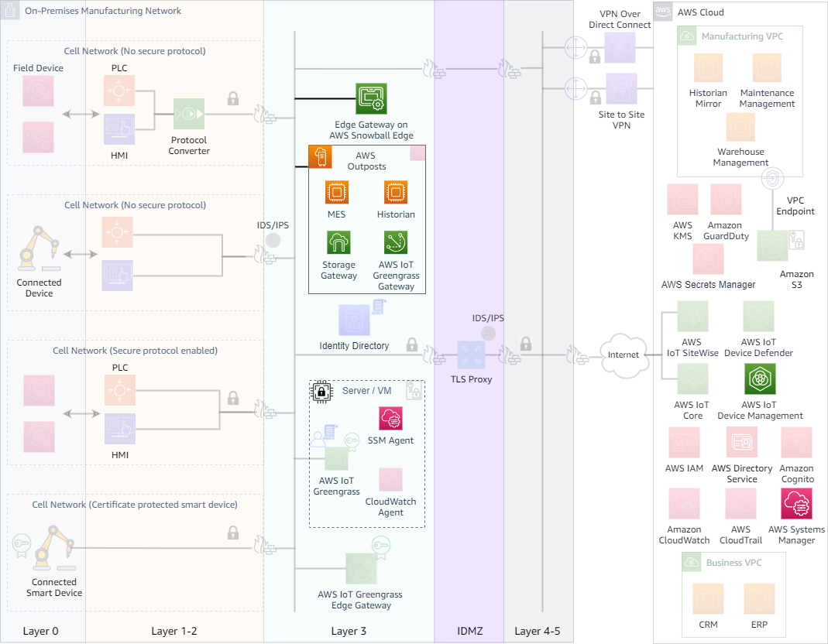Click the AWS Directory Service icon
The width and height of the screenshot is (828, 644).
tap(742, 442)
